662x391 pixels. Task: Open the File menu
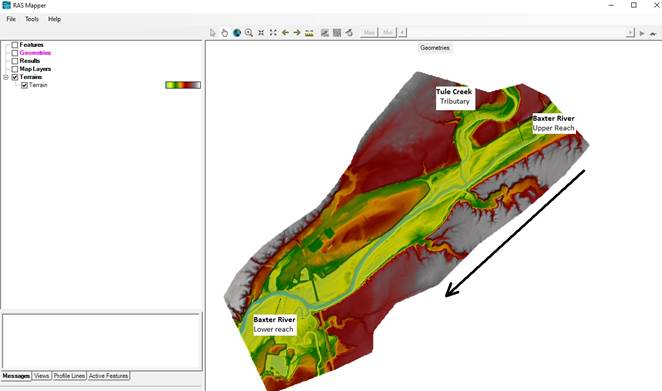pos(11,19)
